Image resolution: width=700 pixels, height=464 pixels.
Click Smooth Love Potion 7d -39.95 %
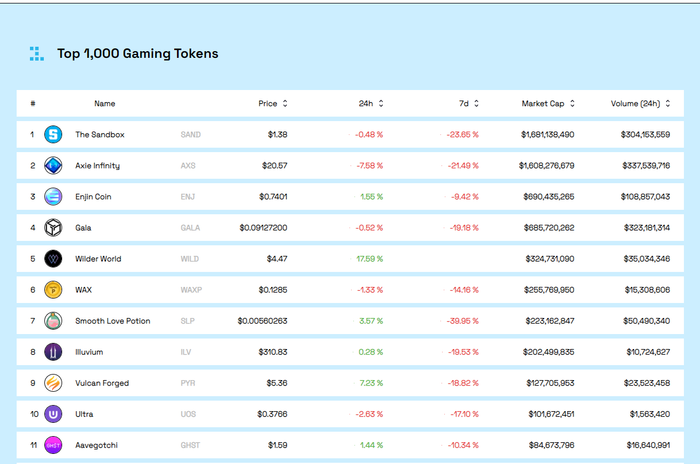coord(462,321)
